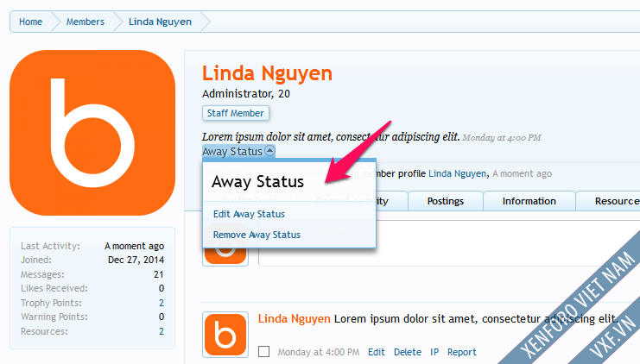Open Linda Nguyen link in activity line
Screen dimensions: 640x364
[457, 173]
